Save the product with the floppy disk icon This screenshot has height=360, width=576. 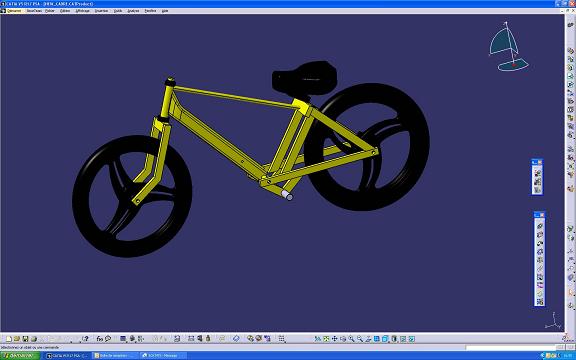25,339
